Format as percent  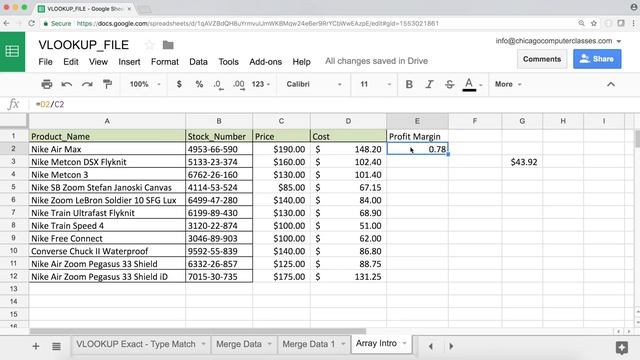pos(199,84)
